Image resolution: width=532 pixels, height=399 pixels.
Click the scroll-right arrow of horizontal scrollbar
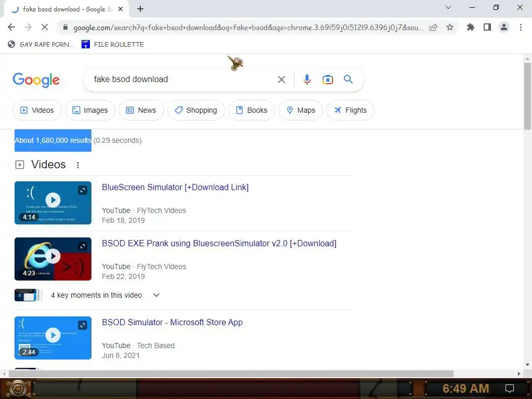(x=519, y=374)
